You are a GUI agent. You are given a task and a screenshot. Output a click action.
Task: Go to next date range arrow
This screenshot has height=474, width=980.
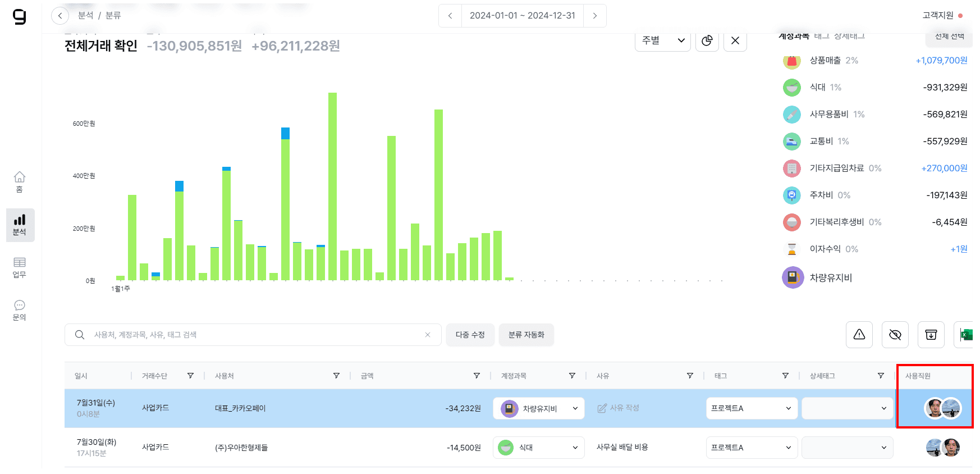595,16
